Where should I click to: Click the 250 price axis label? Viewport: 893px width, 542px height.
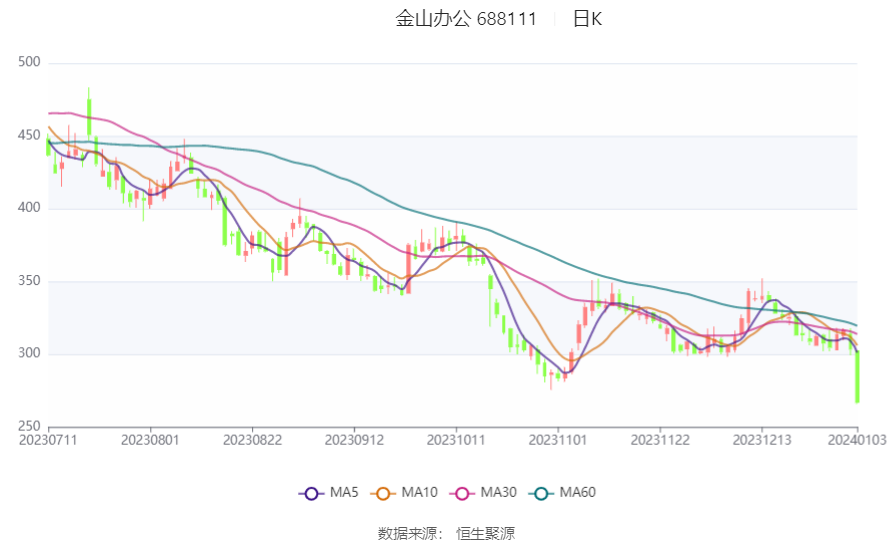coord(30,426)
